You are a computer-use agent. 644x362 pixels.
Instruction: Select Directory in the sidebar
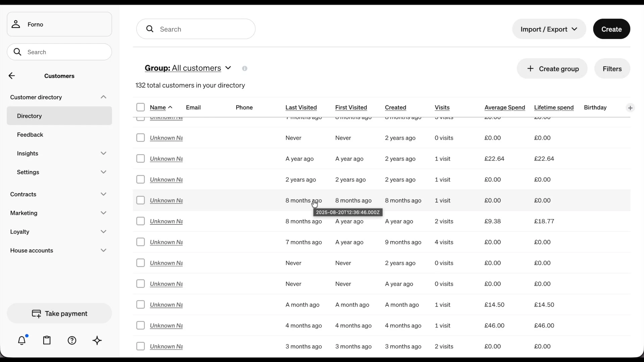[x=30, y=116]
